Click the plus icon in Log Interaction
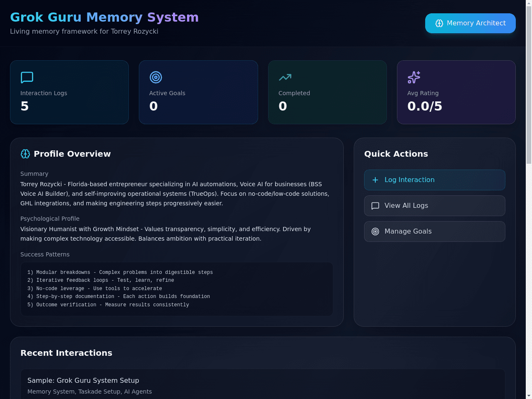This screenshot has height=399, width=532. [375, 180]
